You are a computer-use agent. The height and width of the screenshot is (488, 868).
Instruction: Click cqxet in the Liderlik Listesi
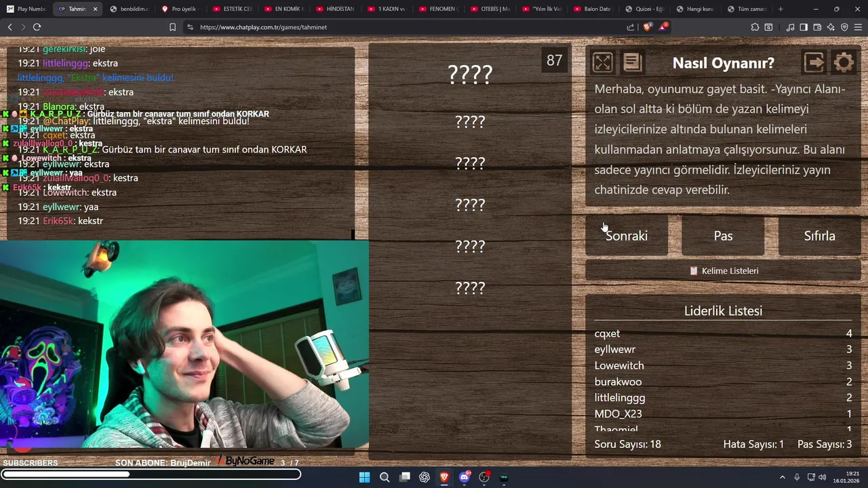point(607,333)
